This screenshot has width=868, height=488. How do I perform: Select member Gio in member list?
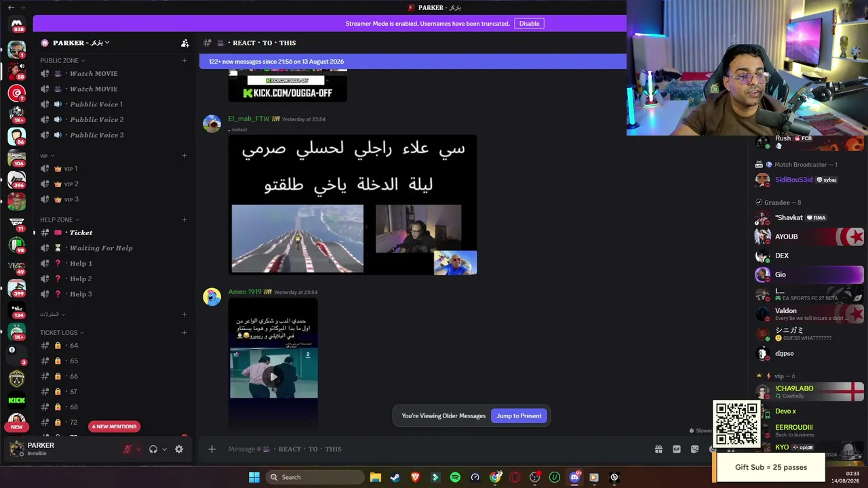pos(809,274)
